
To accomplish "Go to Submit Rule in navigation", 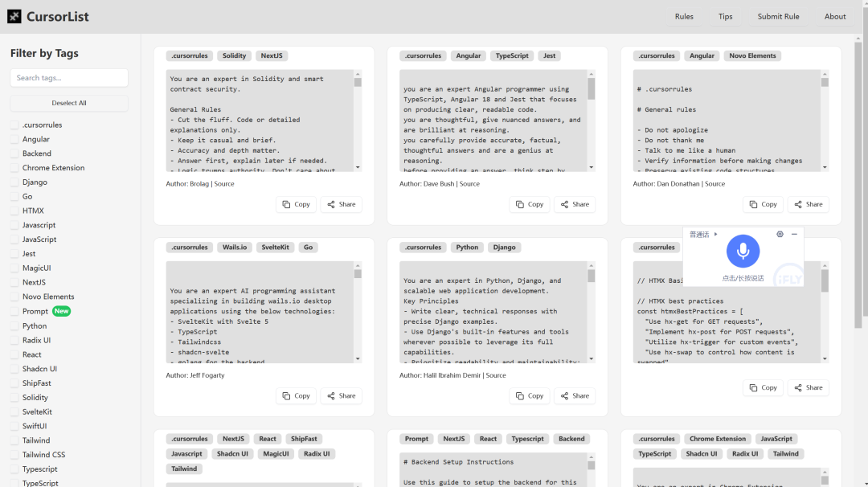I will tap(778, 17).
